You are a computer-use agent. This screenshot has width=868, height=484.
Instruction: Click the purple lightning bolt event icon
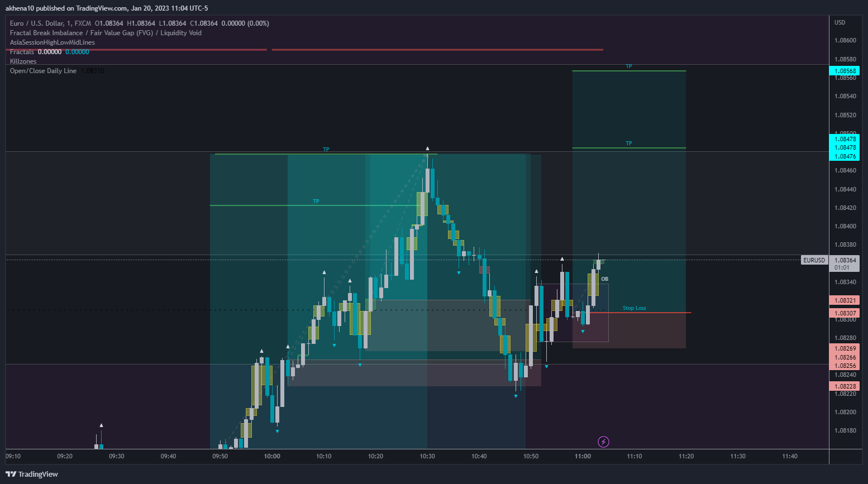tap(603, 442)
